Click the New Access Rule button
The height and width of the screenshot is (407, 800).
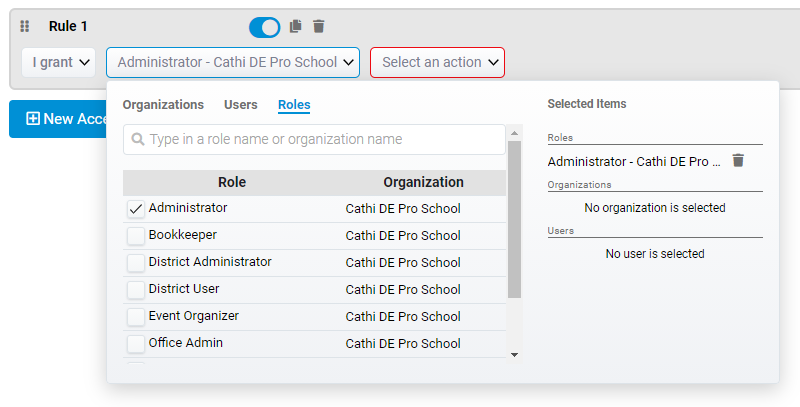pos(60,119)
